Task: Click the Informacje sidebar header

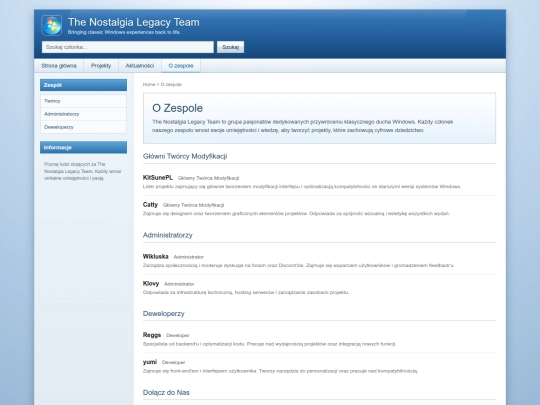Action: [x=83, y=147]
